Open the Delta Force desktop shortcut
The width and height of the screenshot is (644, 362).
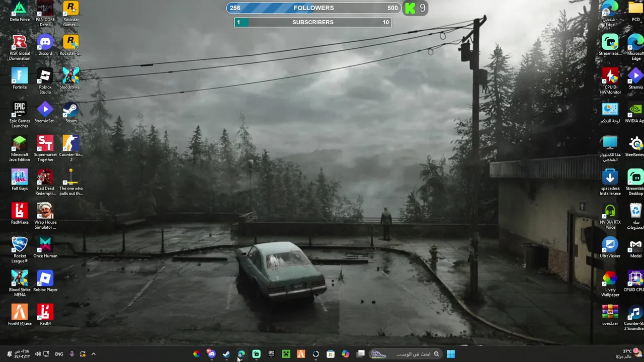point(20,12)
